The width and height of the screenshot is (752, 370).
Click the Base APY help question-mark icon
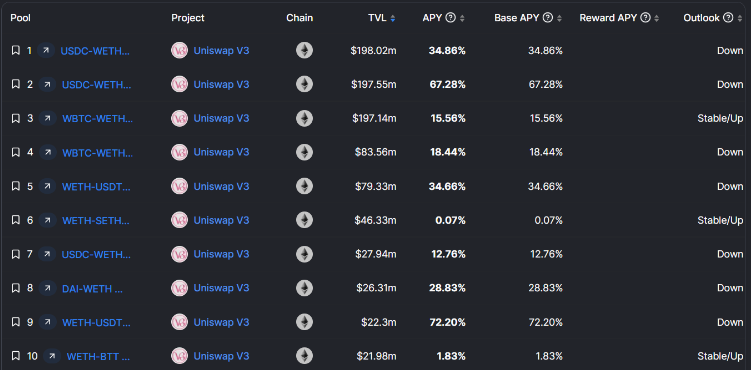(x=548, y=18)
